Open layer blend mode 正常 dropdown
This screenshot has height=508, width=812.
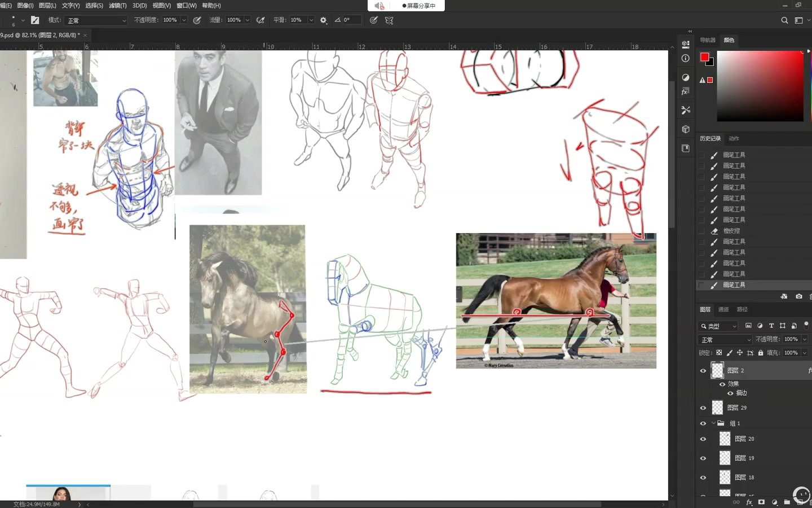(x=725, y=340)
